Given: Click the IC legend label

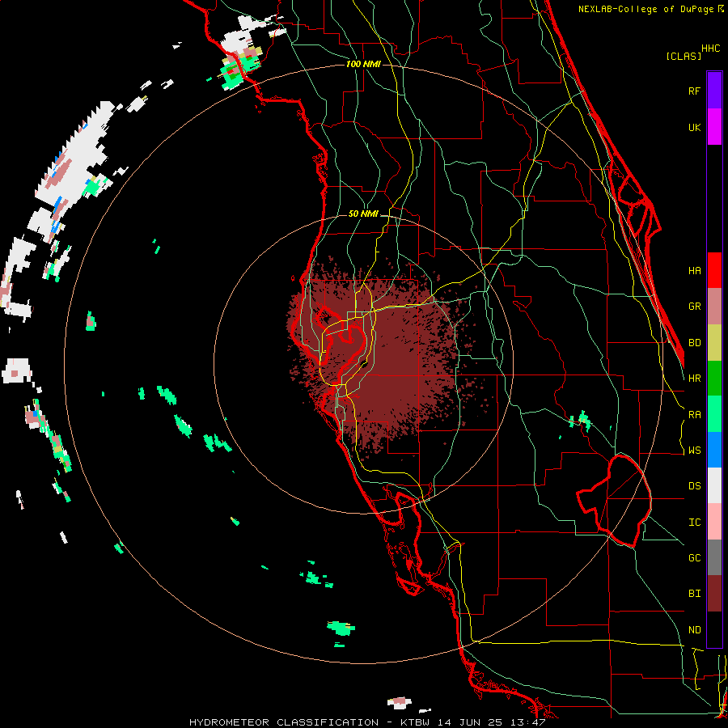Looking at the screenshot, I should (x=694, y=523).
